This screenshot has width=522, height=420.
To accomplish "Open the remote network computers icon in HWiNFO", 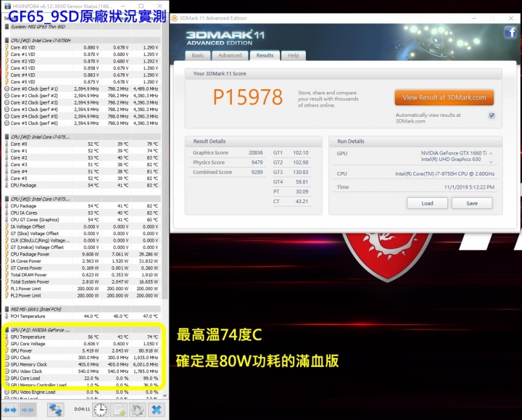I will [55, 410].
